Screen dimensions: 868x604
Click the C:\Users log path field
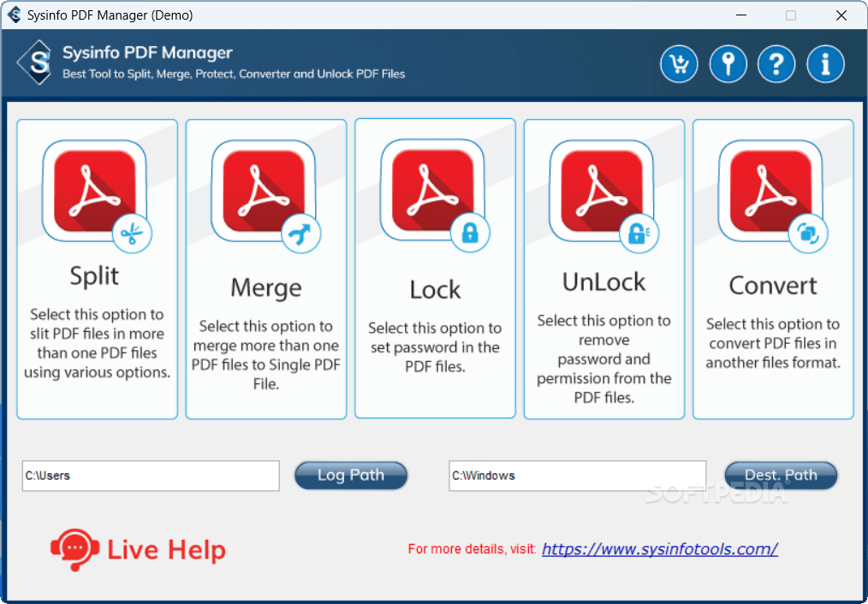click(151, 476)
